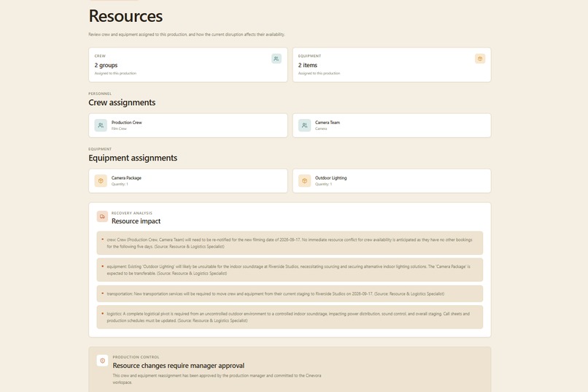Click the Crew assignments section heading
The width and height of the screenshot is (588, 392).
[122, 102]
